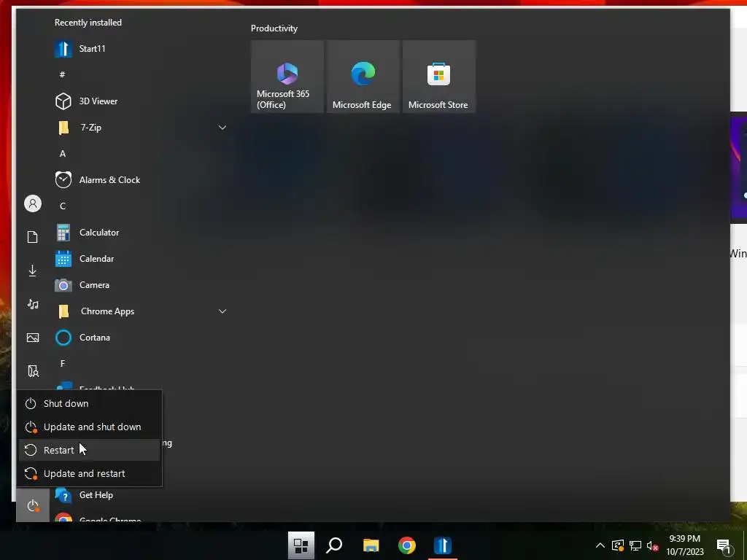This screenshot has height=560, width=747.
Task: Open the Microsoft Store tile
Action: pos(438,77)
